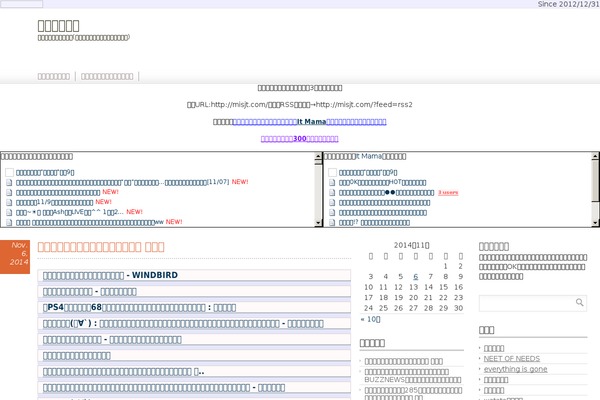Open NEET OF NEEDS sidebar link
600x400 pixels.
point(512,359)
